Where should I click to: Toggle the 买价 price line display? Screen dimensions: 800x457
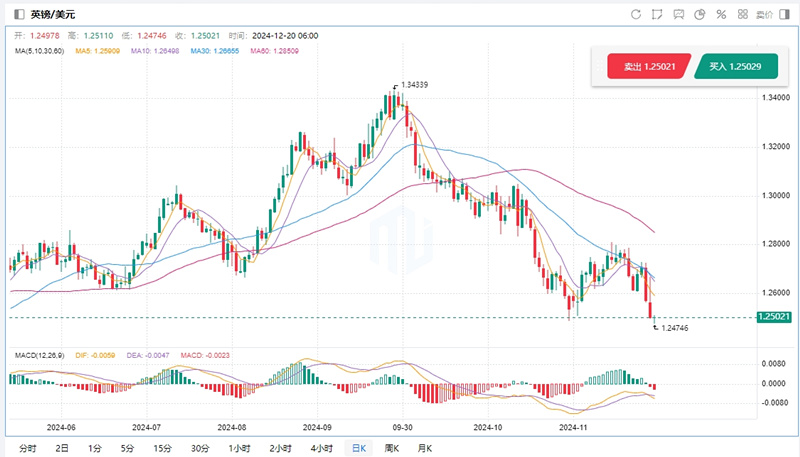tap(764, 14)
